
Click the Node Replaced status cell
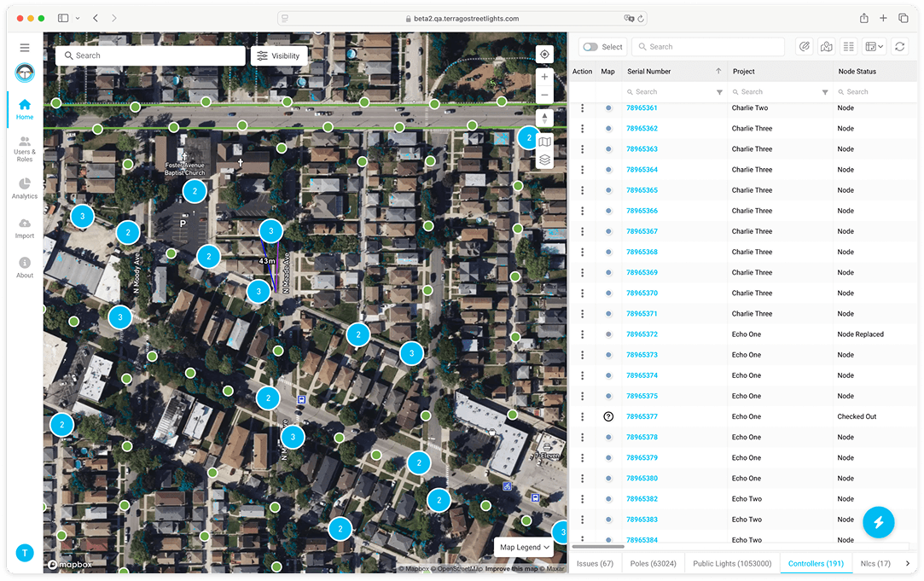point(860,334)
